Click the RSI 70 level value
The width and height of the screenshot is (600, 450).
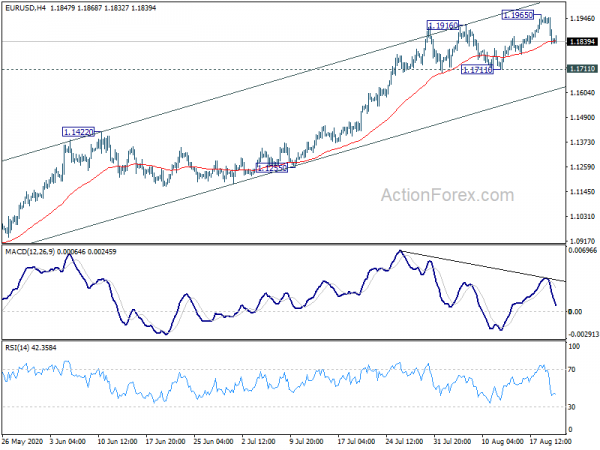click(x=572, y=370)
